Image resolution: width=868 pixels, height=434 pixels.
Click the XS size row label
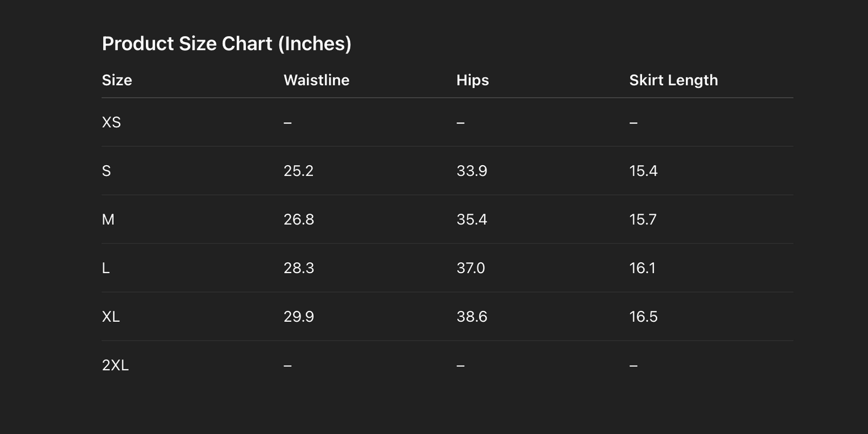(112, 122)
